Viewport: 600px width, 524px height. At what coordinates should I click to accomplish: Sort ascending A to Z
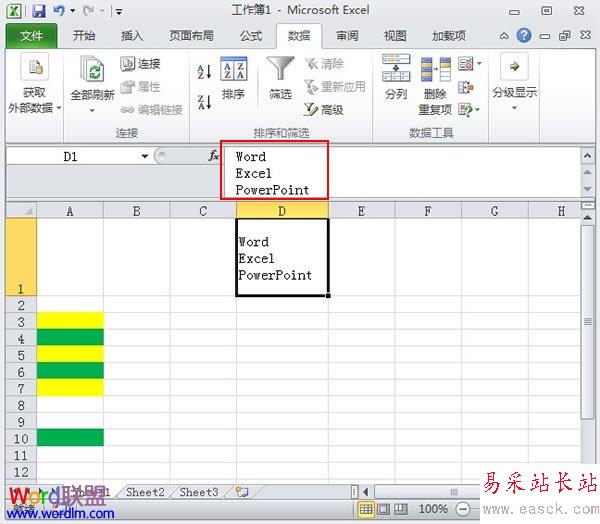click(204, 72)
